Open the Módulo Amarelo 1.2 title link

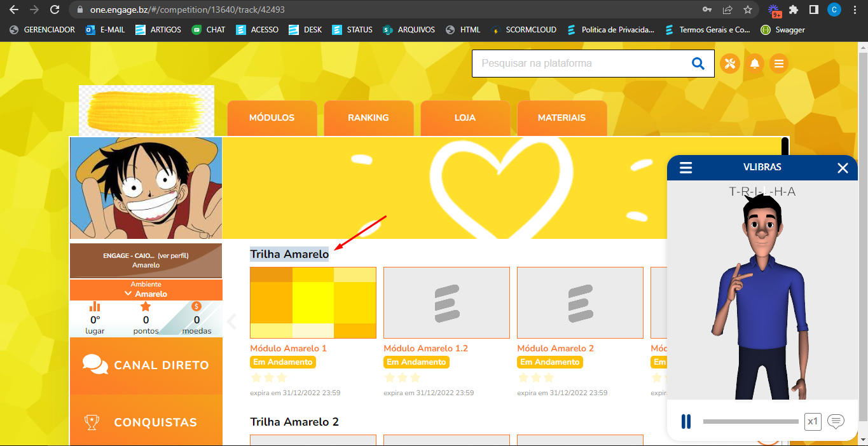click(425, 349)
